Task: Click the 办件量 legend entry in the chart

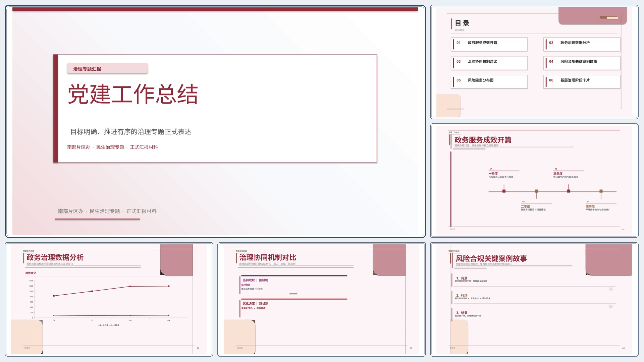Action: click(103, 325)
